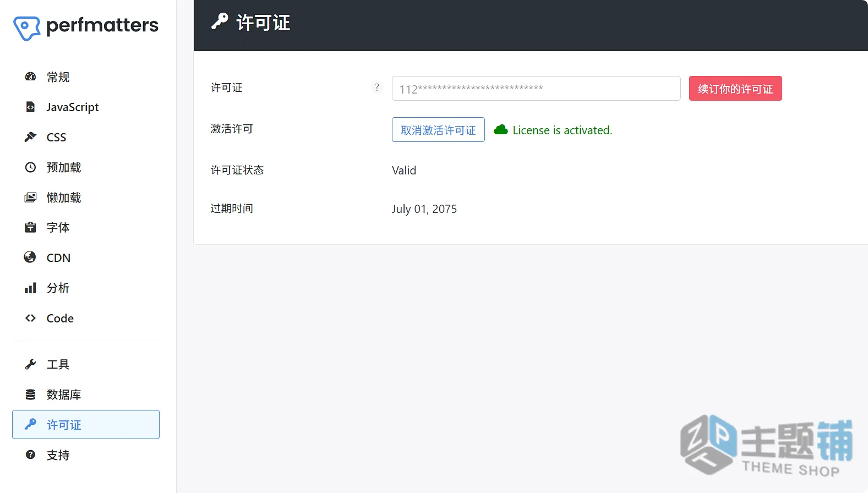Viewport: 868px width, 493px height.
Task: Click the 常规 dashboard icon
Action: (x=31, y=76)
